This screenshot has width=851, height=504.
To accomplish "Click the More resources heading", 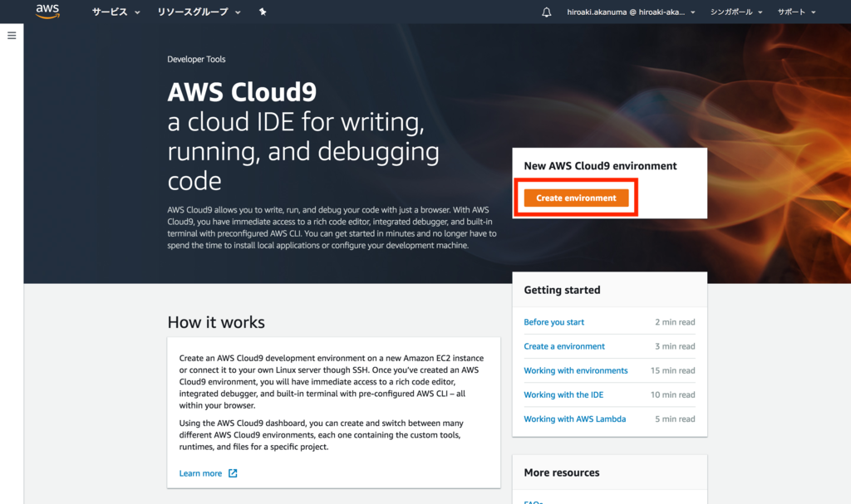I will tap(561, 472).
